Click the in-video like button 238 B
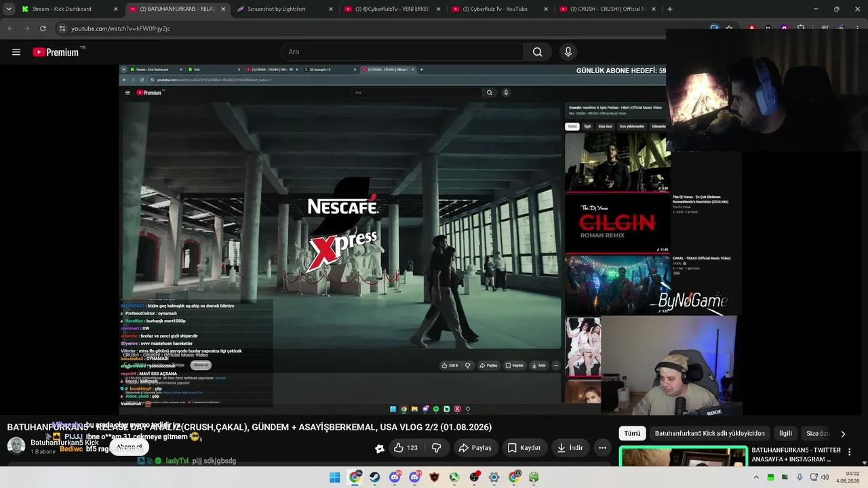This screenshot has width=868, height=488. [x=450, y=365]
